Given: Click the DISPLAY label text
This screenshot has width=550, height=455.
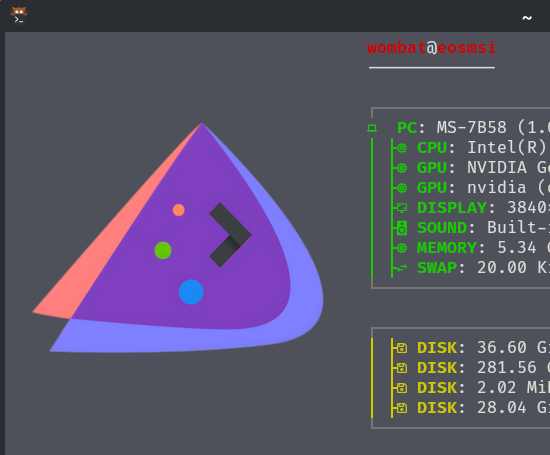Looking at the screenshot, I should pyautogui.click(x=452, y=208).
